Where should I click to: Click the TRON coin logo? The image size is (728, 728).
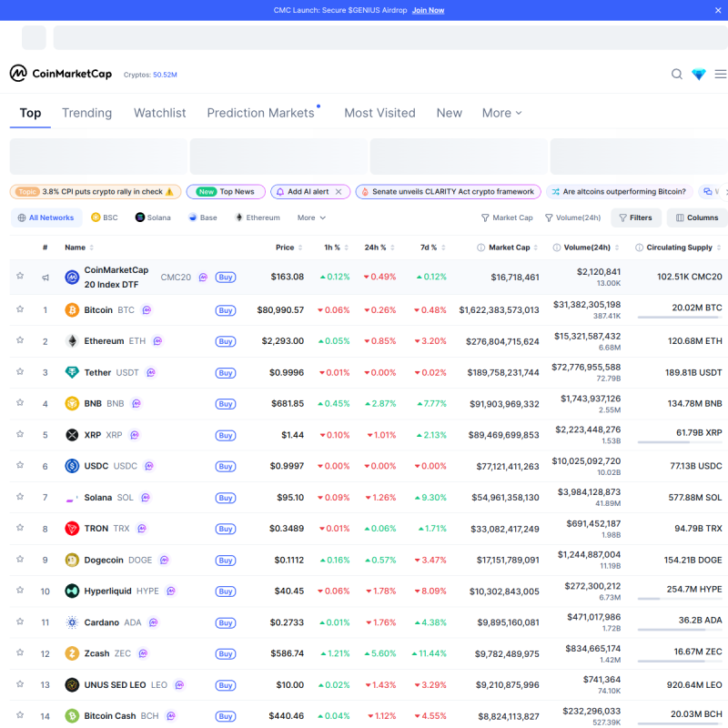[x=72, y=529]
